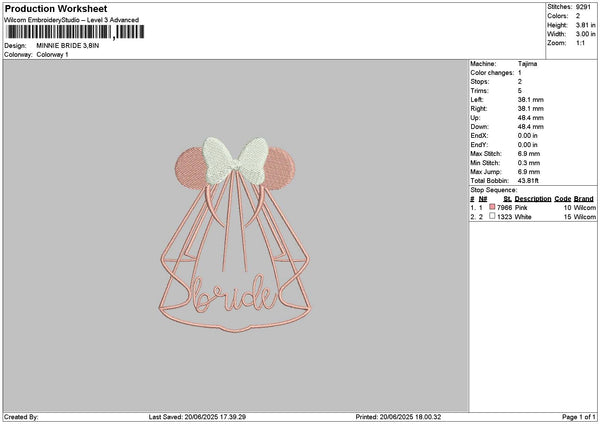The image size is (600, 424).
Task: Select the 'Up:' label
Action: 474,118
